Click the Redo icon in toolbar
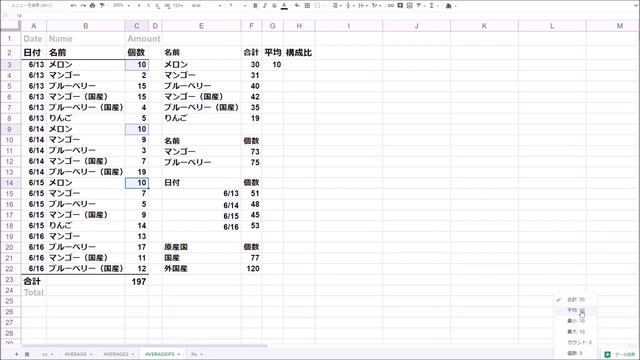 pos(83,6)
